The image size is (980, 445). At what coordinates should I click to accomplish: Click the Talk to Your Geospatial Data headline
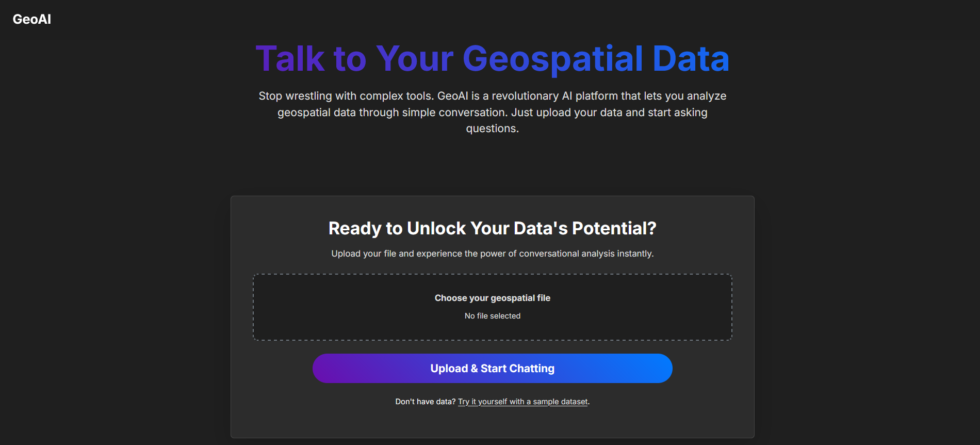click(x=492, y=58)
